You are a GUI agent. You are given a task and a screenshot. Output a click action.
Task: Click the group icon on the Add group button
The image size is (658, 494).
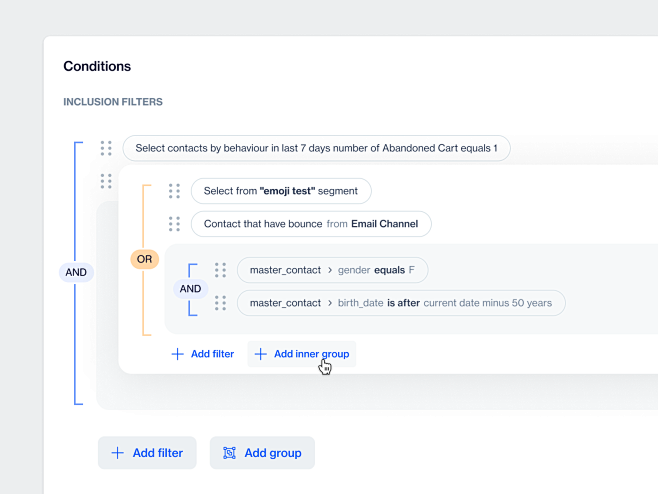click(x=229, y=453)
